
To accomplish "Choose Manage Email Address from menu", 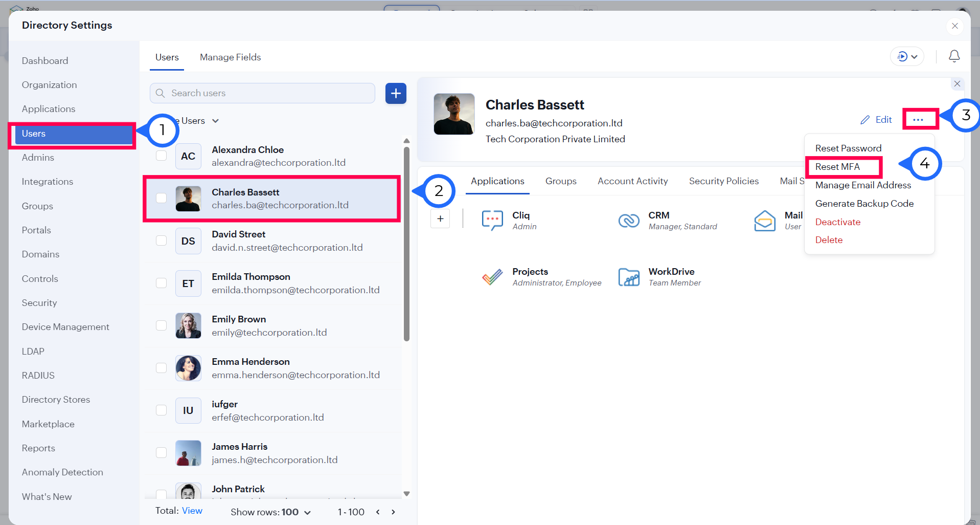I will pos(863,185).
